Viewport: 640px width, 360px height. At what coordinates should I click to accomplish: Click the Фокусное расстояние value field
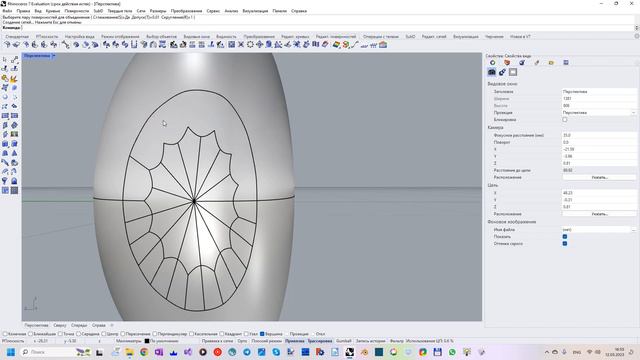[599, 135]
